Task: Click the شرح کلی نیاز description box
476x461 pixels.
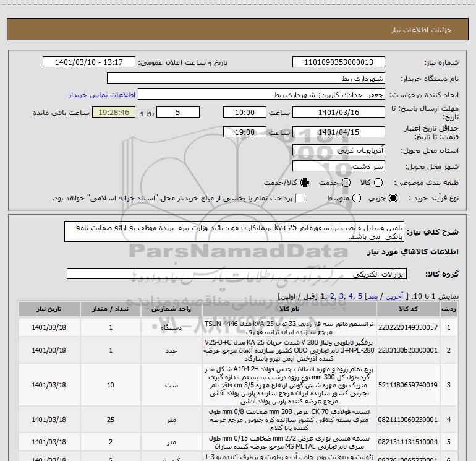Action: click(234, 231)
